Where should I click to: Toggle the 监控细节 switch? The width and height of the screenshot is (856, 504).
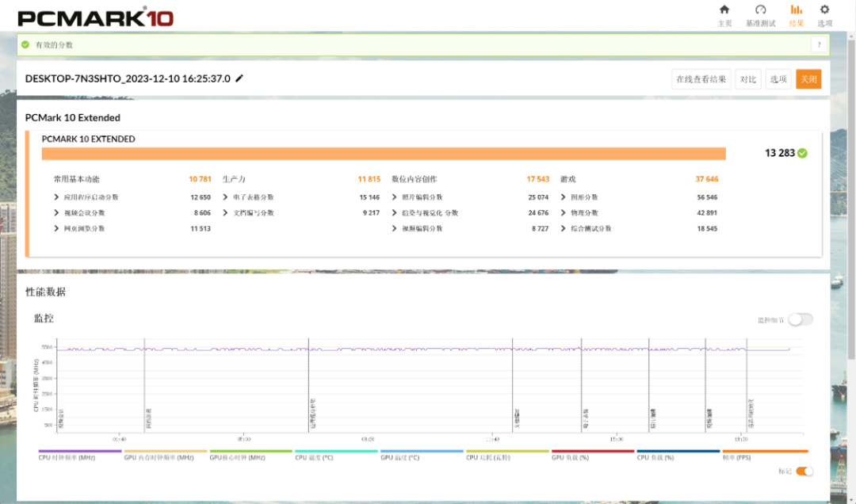point(801,320)
